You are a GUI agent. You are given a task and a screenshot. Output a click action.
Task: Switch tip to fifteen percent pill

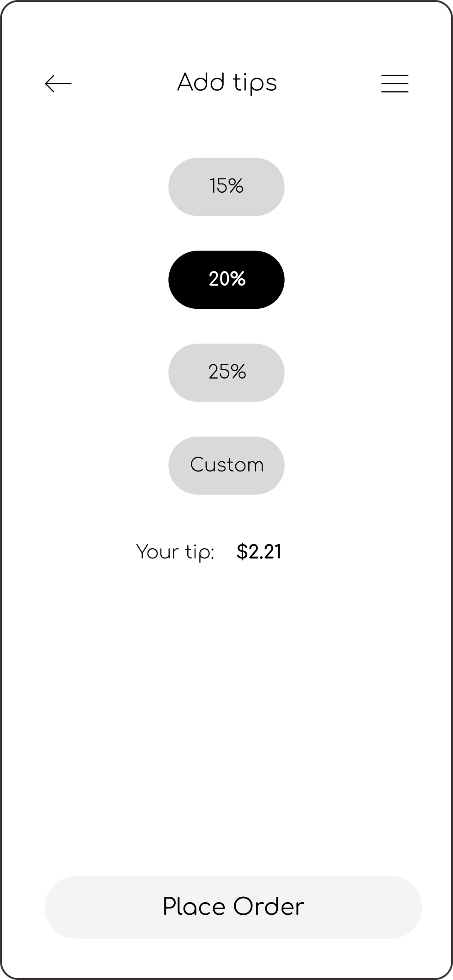(226, 187)
